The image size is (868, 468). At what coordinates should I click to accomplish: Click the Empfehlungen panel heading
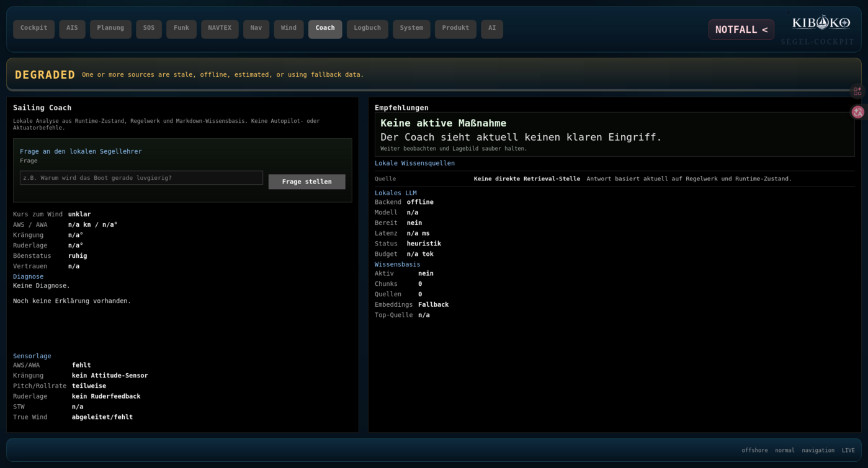point(401,108)
